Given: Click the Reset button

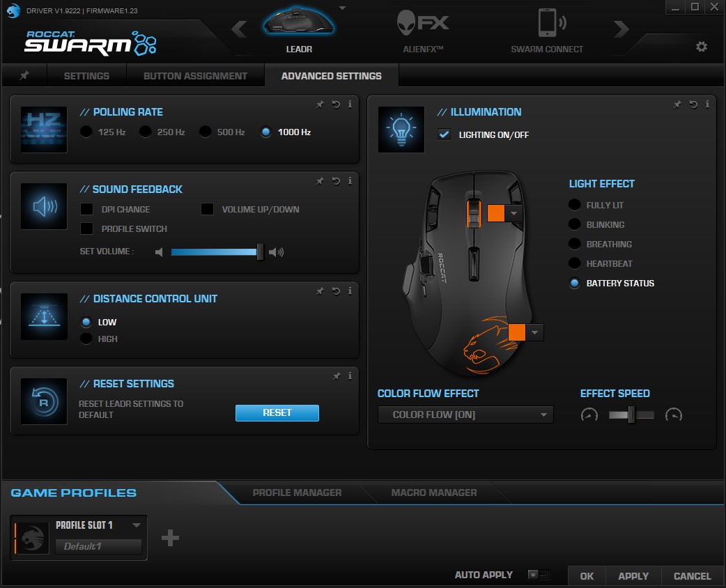Looking at the screenshot, I should [x=277, y=412].
